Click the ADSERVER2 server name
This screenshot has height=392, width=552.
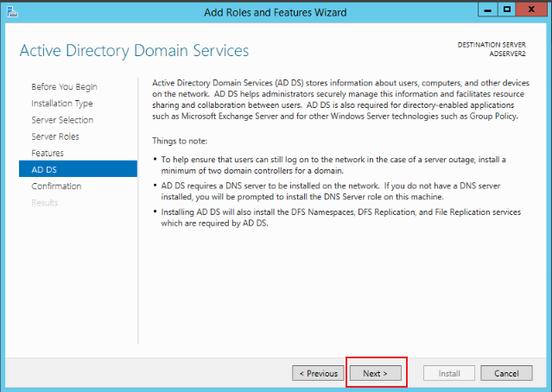click(x=507, y=54)
